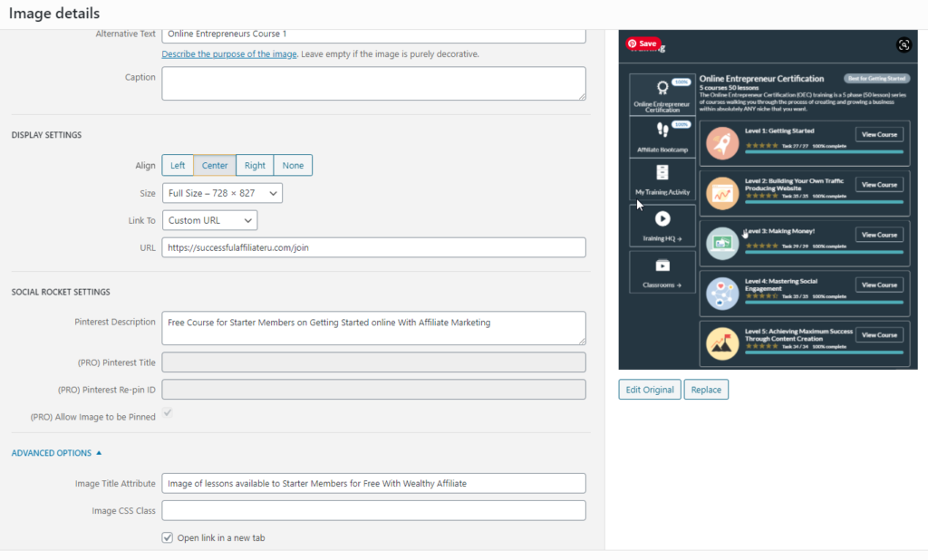Set alignment to None

[x=293, y=165]
